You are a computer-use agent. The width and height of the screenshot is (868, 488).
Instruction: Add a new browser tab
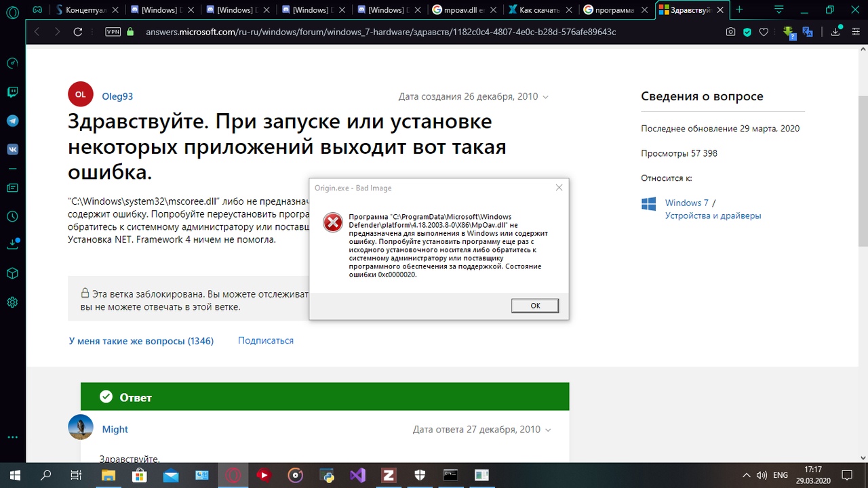(x=740, y=9)
